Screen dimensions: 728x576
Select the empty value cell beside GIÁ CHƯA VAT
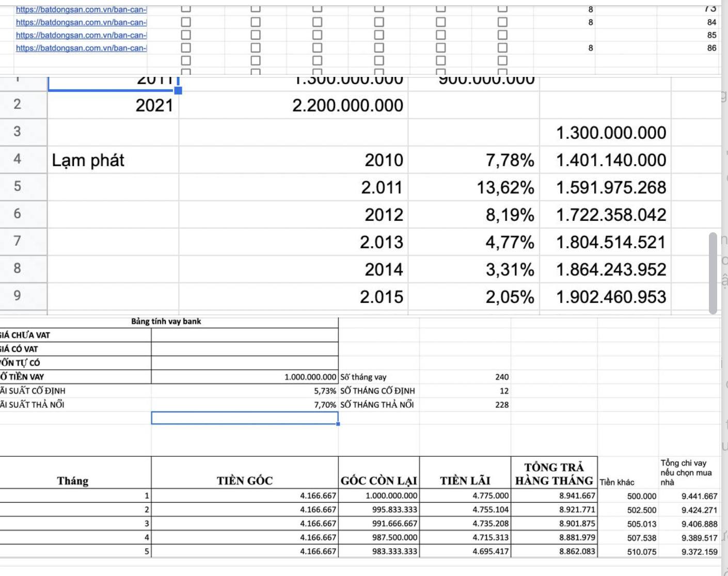[x=245, y=335]
